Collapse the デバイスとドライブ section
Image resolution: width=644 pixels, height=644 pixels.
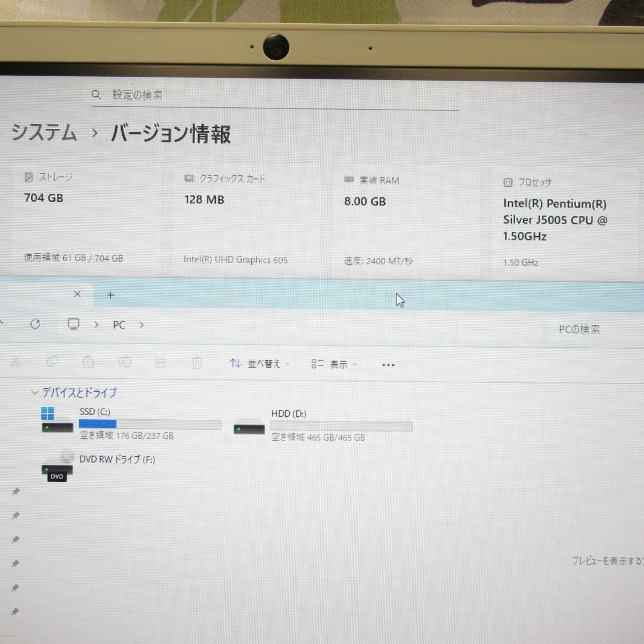pyautogui.click(x=35, y=392)
